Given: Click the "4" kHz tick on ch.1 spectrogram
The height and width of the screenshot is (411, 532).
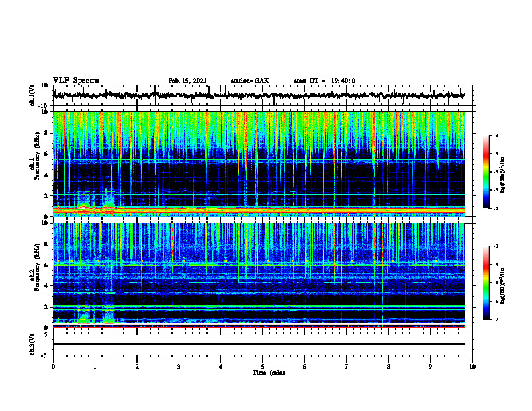Looking at the screenshot, I should [x=47, y=175].
